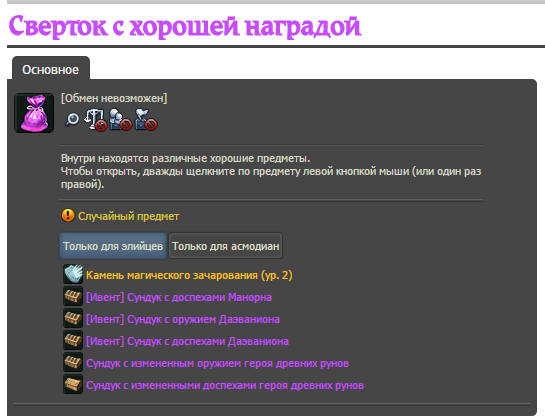
Task: Click the Даэваниона weapon chest icon
Action: tap(73, 318)
